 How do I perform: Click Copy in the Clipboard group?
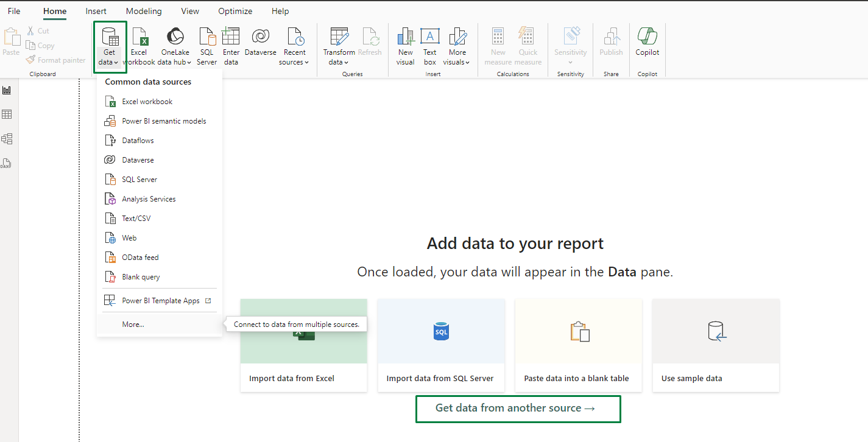[x=40, y=46]
